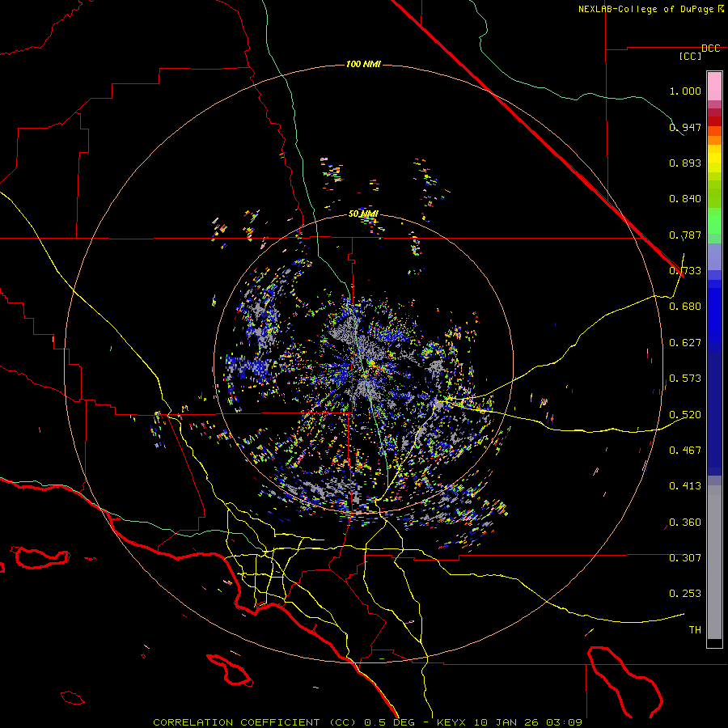
Task: Click the KEYX station identifier
Action: click(451, 722)
